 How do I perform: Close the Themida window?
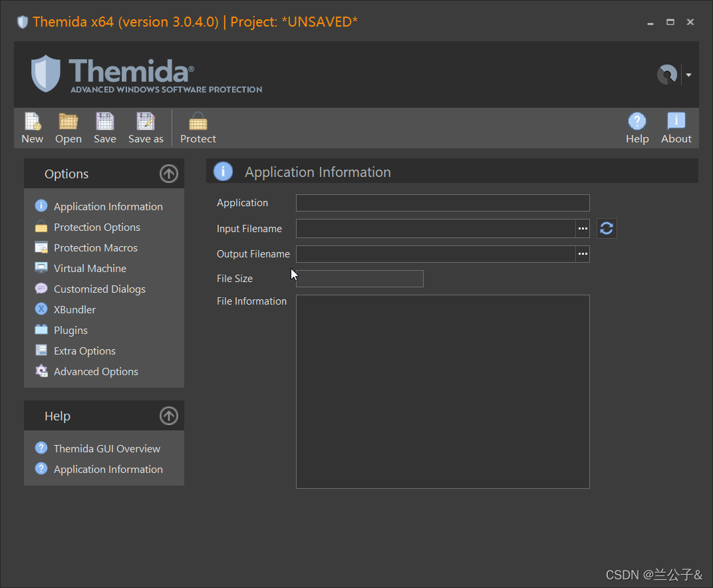tap(690, 23)
